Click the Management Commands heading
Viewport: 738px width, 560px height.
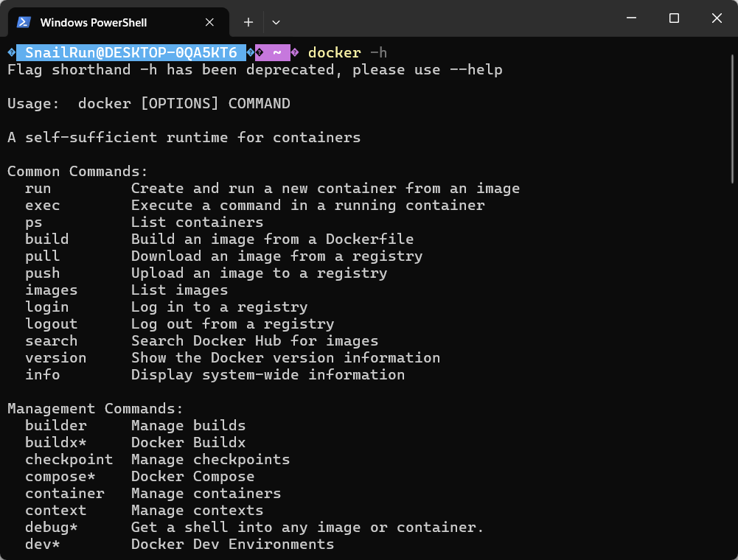click(x=95, y=408)
